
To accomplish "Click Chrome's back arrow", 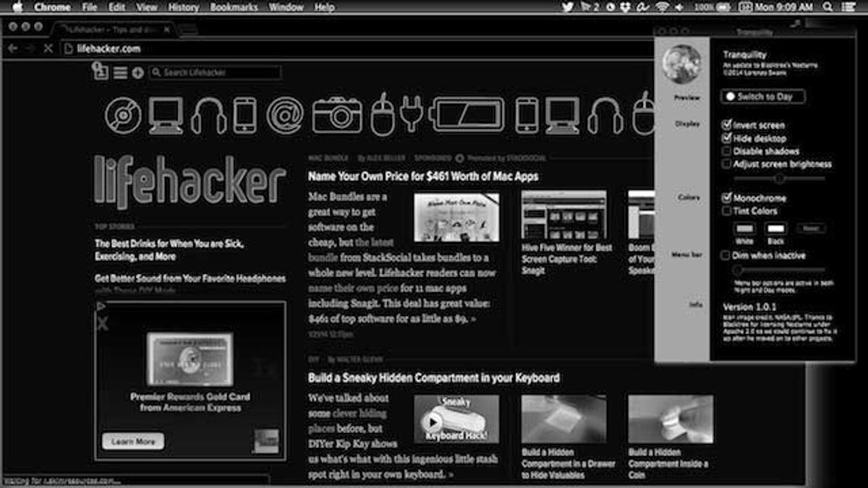I will pos(12,48).
